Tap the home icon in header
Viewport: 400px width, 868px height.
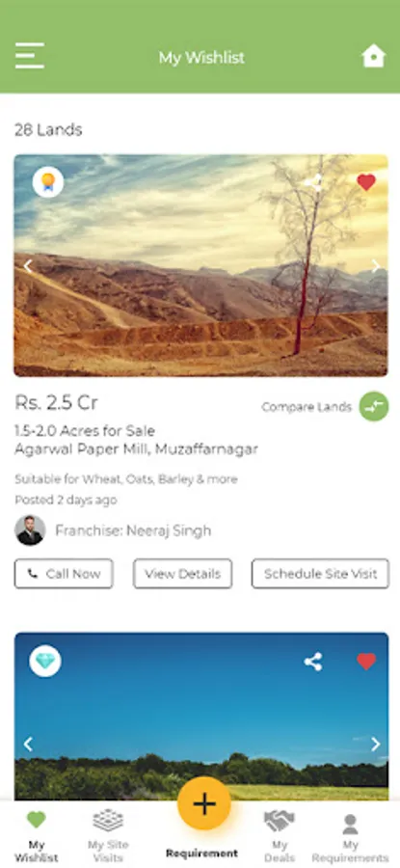click(373, 57)
